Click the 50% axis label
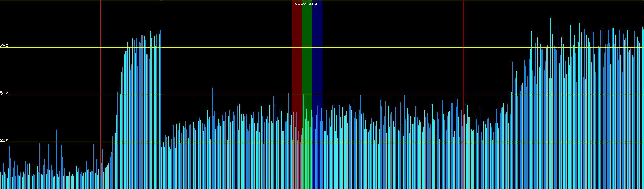The height and width of the screenshot is (189, 644). click(x=4, y=93)
